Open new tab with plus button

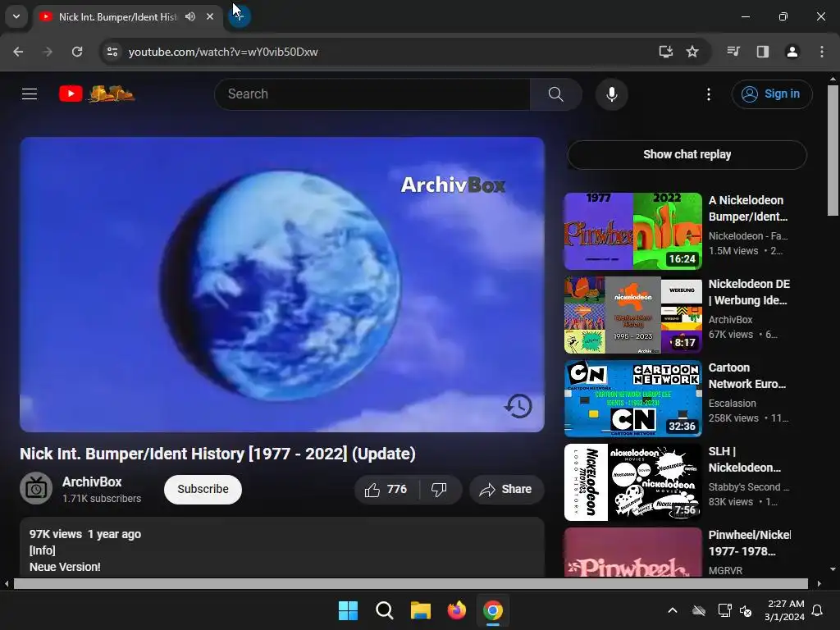point(240,16)
